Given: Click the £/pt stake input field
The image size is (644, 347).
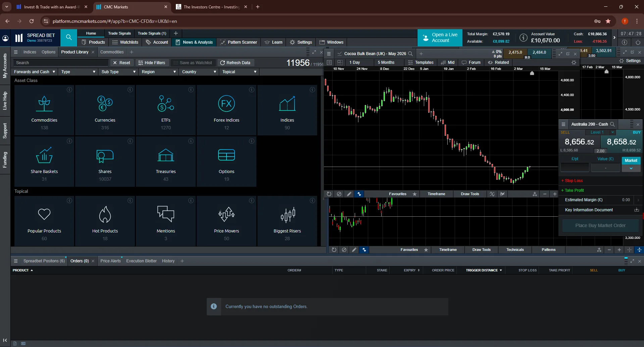Looking at the screenshot, I should click(x=575, y=167).
